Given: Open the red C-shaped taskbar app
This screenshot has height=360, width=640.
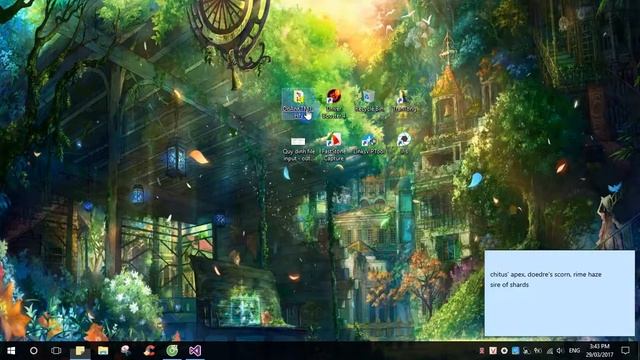Looking at the screenshot, I should tap(149, 351).
